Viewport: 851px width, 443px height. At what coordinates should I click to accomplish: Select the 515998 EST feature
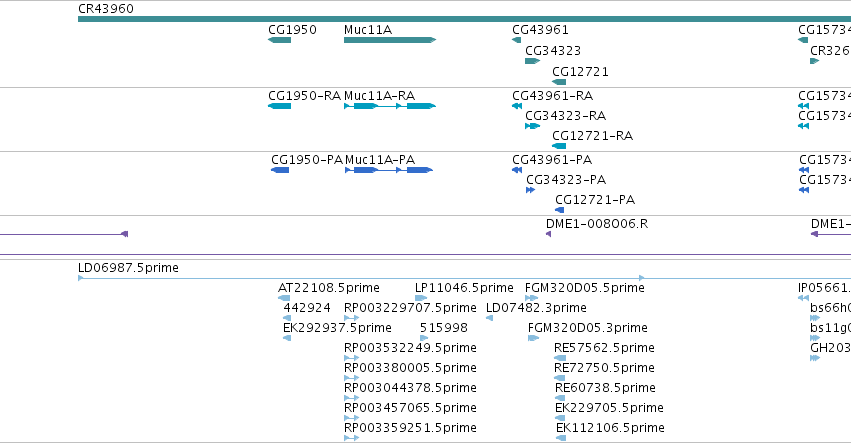pos(424,338)
